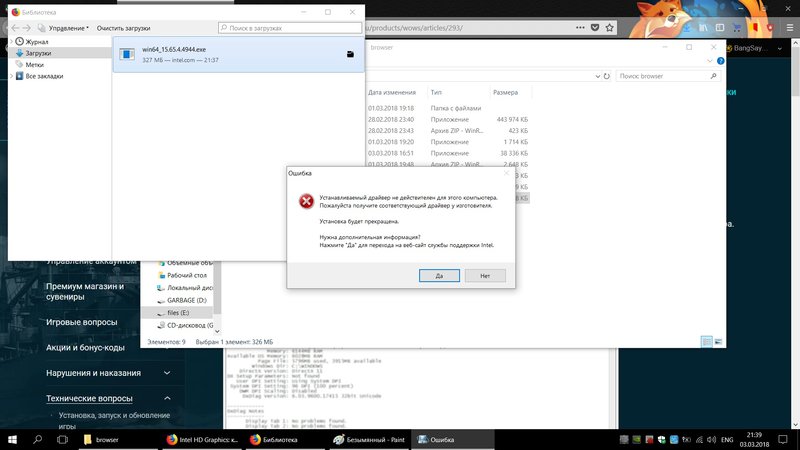Image resolution: width=800 pixels, height=450 pixels.
Task: Open Установка, запуск и обновление игры link
Action: click(114, 420)
